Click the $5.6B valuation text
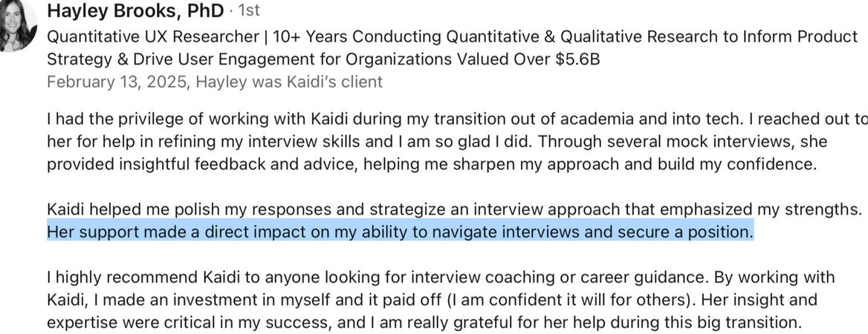868x334 pixels. click(577, 59)
